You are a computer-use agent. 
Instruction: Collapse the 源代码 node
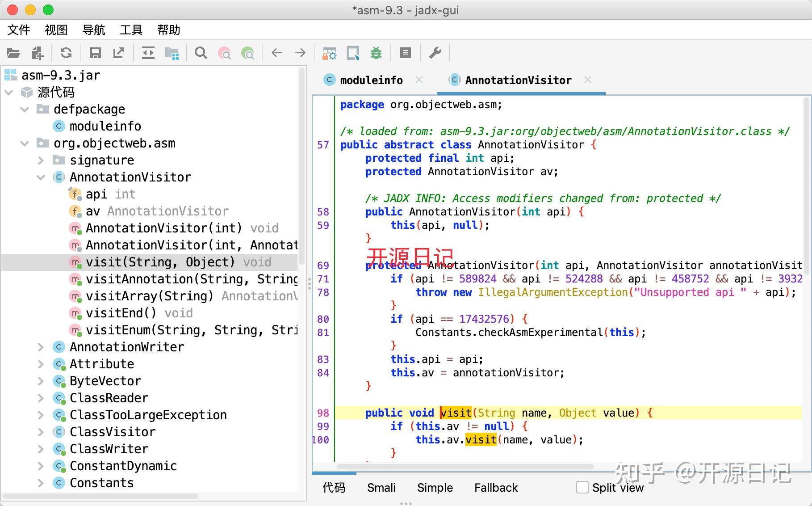(8, 93)
